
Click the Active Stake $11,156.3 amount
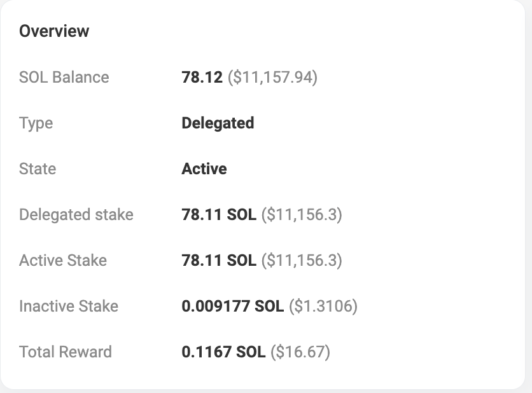(x=302, y=261)
